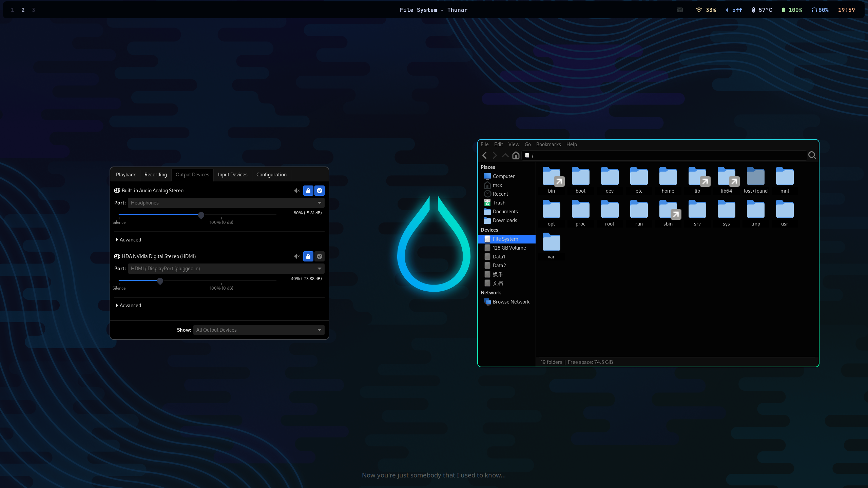Switch to the Input Devices tab
Image resolution: width=868 pixels, height=488 pixels.
pyautogui.click(x=232, y=175)
